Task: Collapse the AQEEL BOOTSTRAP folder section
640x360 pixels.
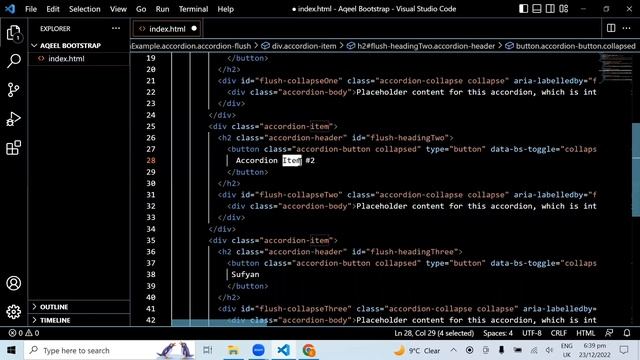Action: pos(79,45)
